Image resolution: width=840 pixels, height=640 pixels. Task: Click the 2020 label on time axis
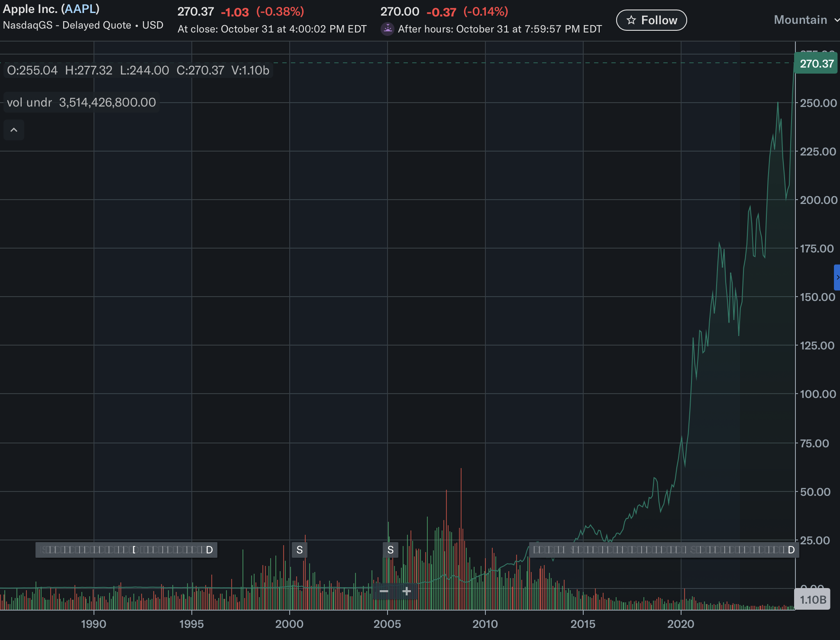pyautogui.click(x=680, y=624)
